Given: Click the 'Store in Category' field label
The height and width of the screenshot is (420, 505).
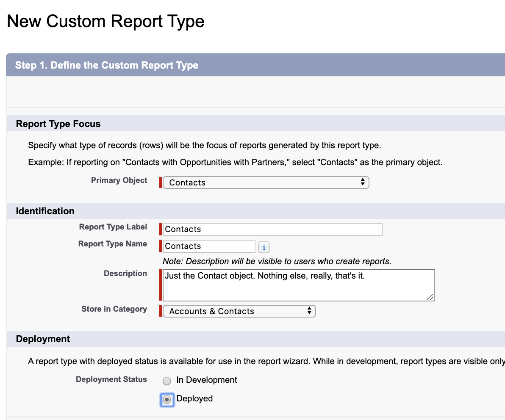Looking at the screenshot, I should coord(114,309).
